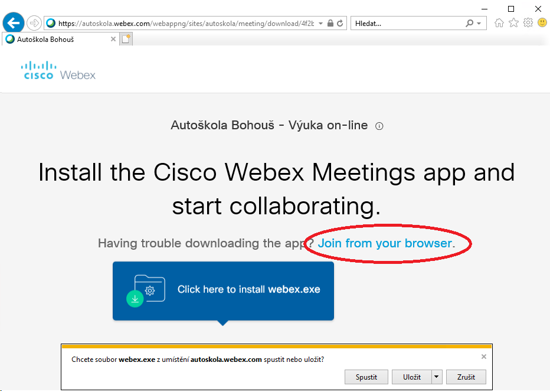Click the magnifier search icon

(469, 24)
